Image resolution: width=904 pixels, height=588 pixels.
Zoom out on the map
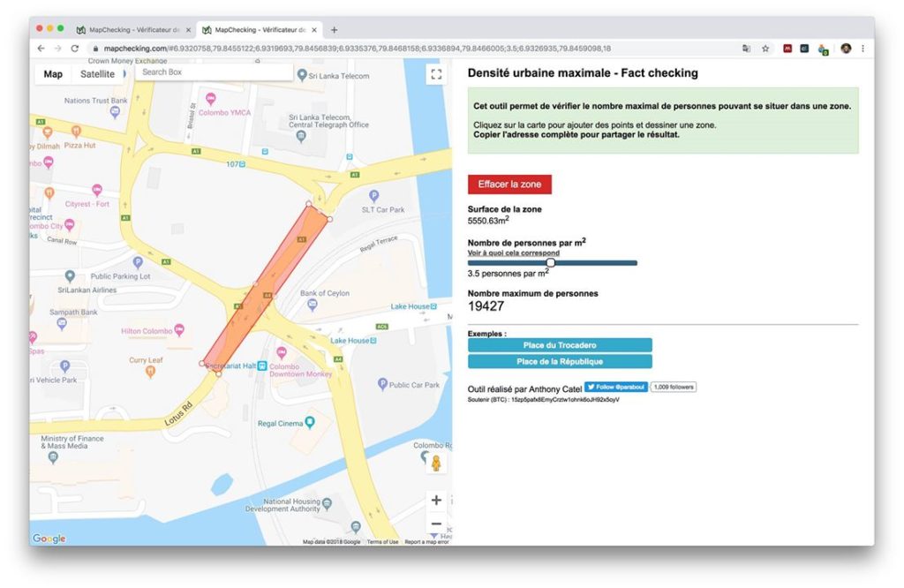pyautogui.click(x=436, y=524)
